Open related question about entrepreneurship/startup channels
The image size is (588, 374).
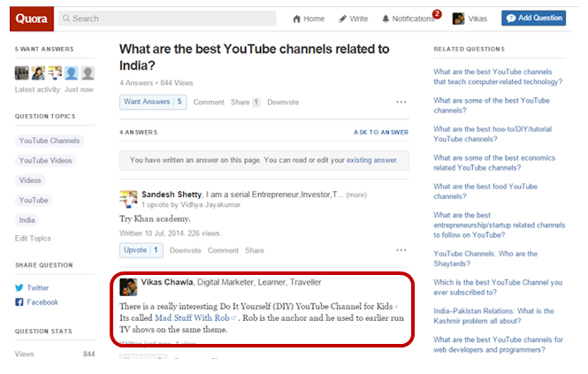[499, 225]
